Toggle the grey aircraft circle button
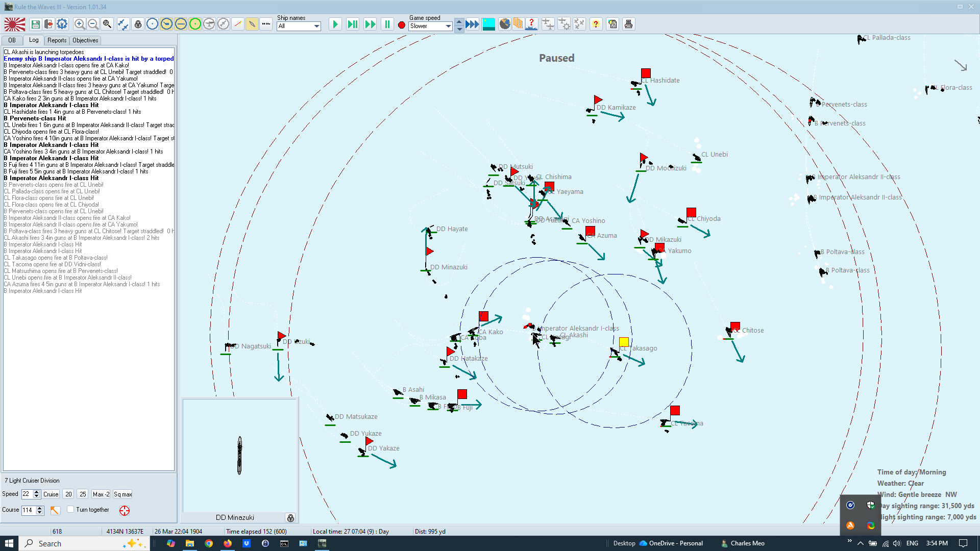The image size is (980, 551). tap(209, 24)
